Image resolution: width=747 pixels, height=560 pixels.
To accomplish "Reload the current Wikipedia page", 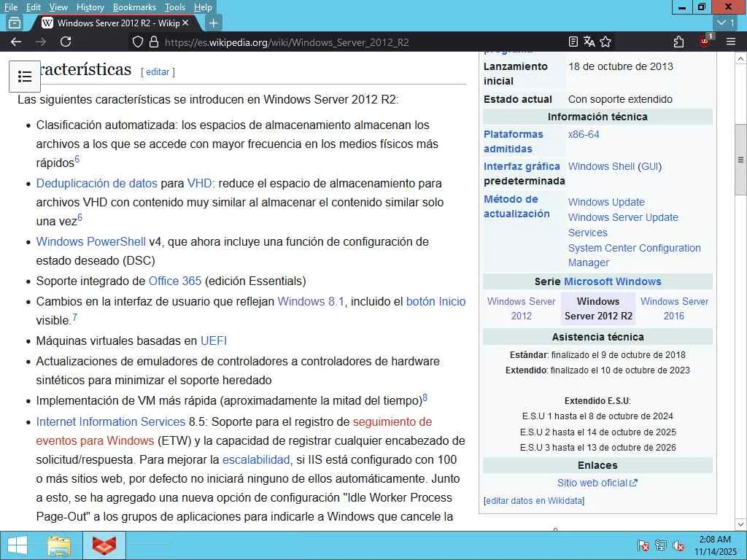I will (x=66, y=42).
